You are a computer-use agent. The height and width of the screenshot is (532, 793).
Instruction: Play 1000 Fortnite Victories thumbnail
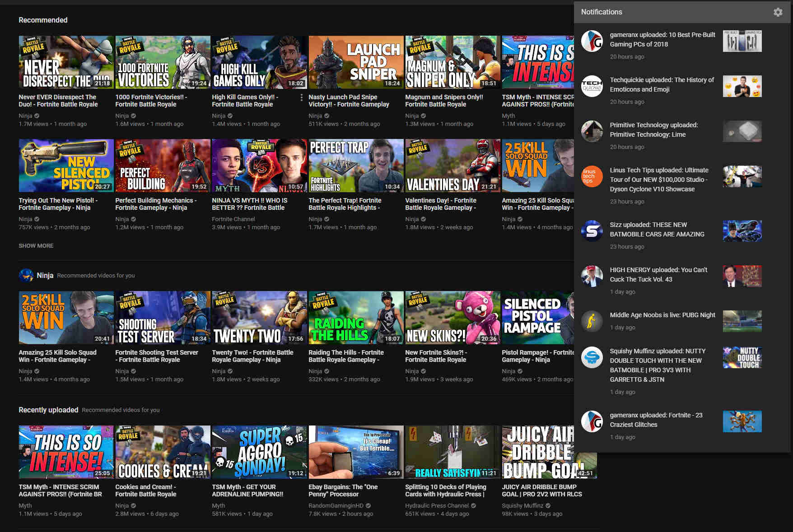pyautogui.click(x=163, y=62)
